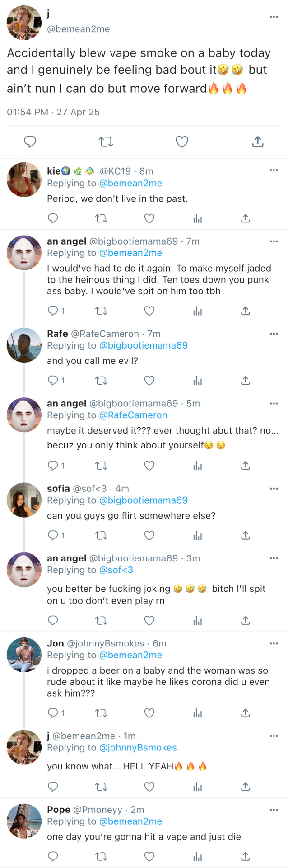Open the @sof<3 mention link
288x868 pixels.
tap(116, 570)
